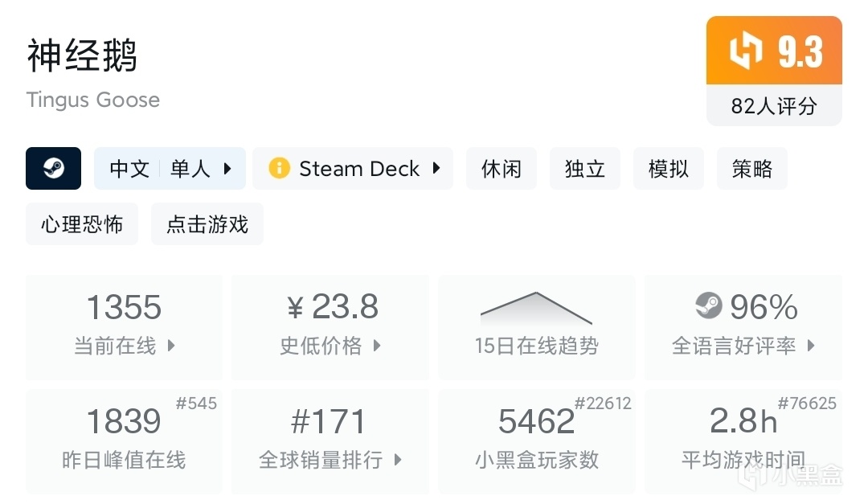Image resolution: width=868 pixels, height=504 pixels.
Task: Select the 模拟 tag
Action: (x=668, y=169)
